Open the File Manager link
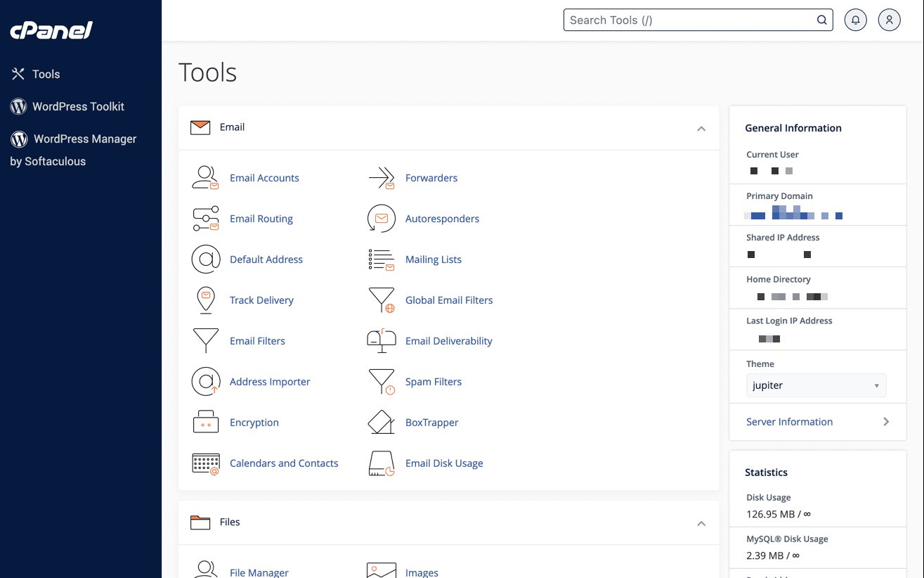Viewport: 924px width, 578px height. (259, 572)
